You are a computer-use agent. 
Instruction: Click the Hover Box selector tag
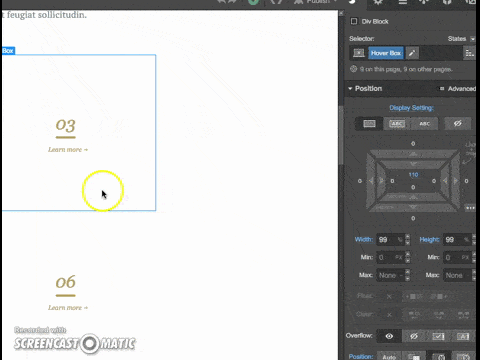[x=386, y=53]
